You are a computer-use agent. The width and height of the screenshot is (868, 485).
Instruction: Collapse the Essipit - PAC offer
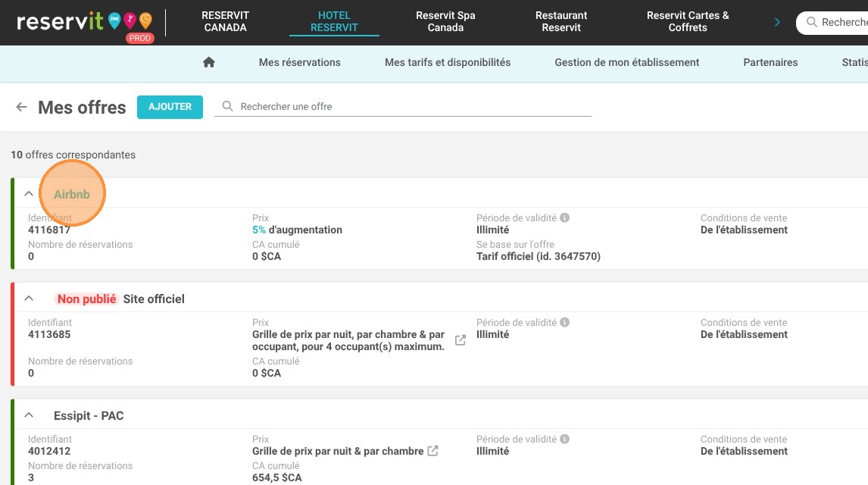coord(29,415)
